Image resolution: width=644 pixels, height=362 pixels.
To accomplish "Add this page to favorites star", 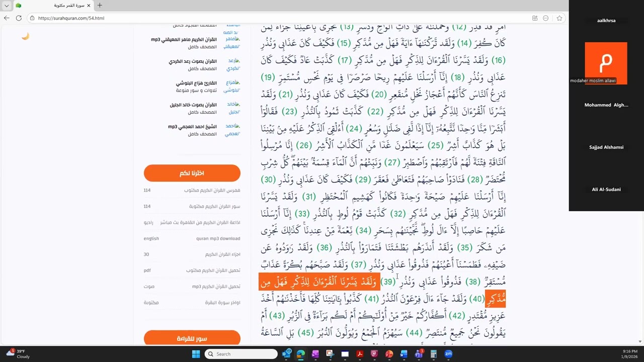I will [559, 18].
